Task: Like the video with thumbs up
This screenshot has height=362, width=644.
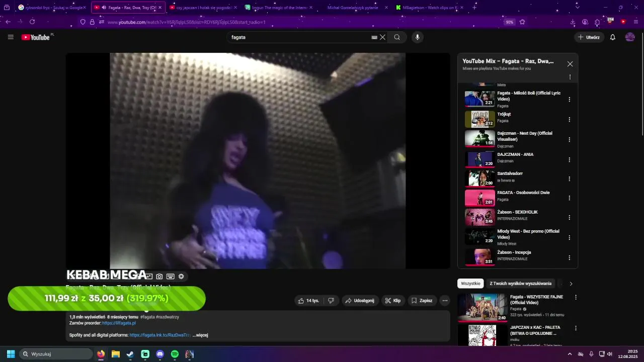Action: [308, 301]
